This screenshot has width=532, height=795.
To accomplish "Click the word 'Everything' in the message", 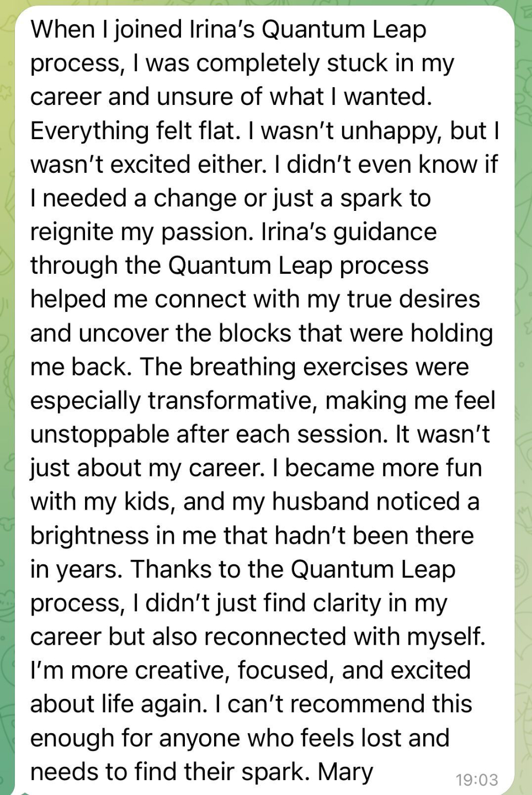I will 88,131.
